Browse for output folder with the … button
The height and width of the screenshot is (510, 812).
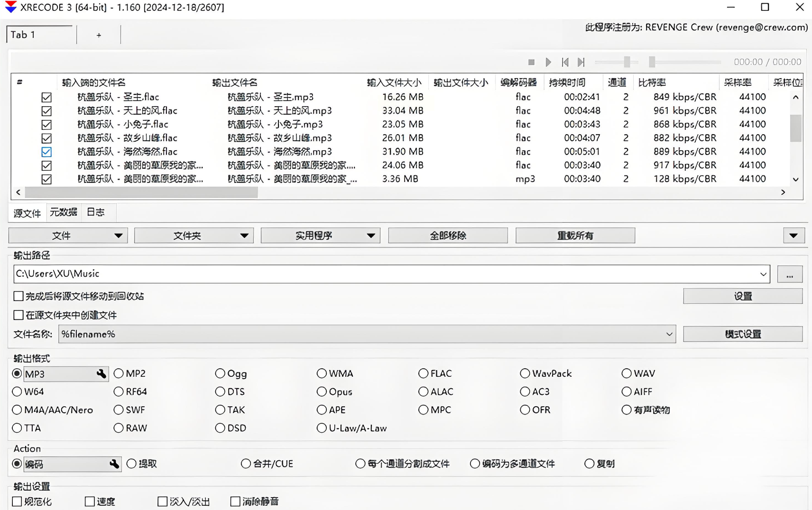[790, 274]
